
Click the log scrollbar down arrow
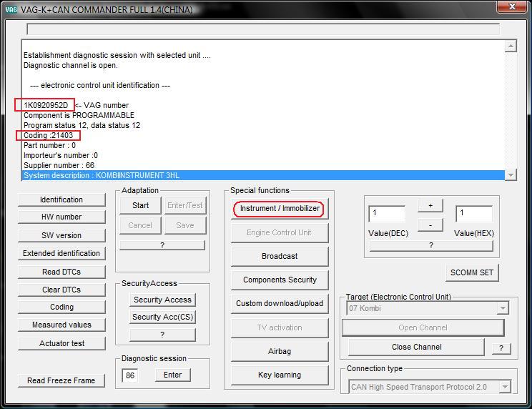[511, 175]
